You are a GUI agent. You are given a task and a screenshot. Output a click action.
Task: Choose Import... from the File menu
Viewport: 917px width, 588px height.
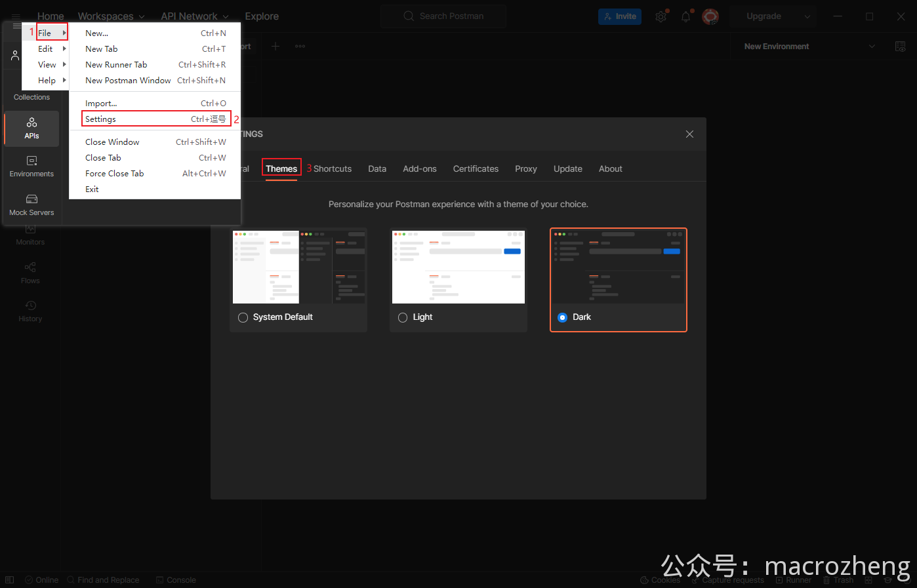[x=155, y=103]
